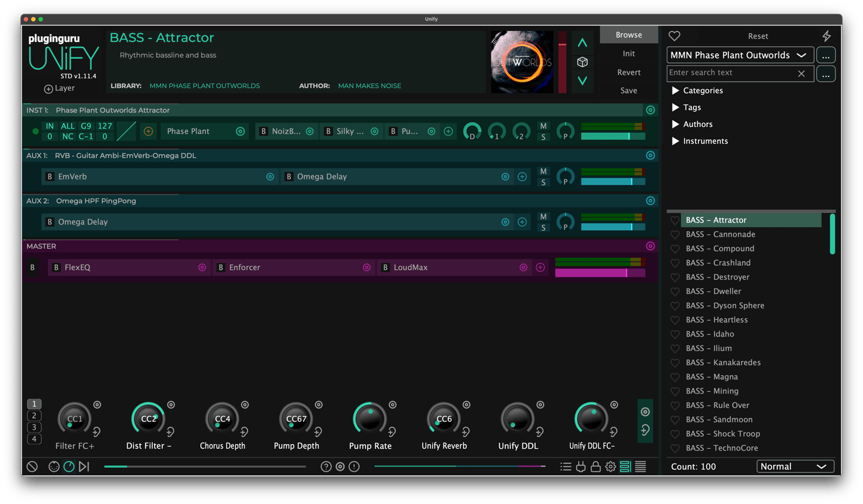Image resolution: width=863 pixels, height=504 pixels.
Task: Favorite the current patch with the heart icon
Action: pos(674,36)
